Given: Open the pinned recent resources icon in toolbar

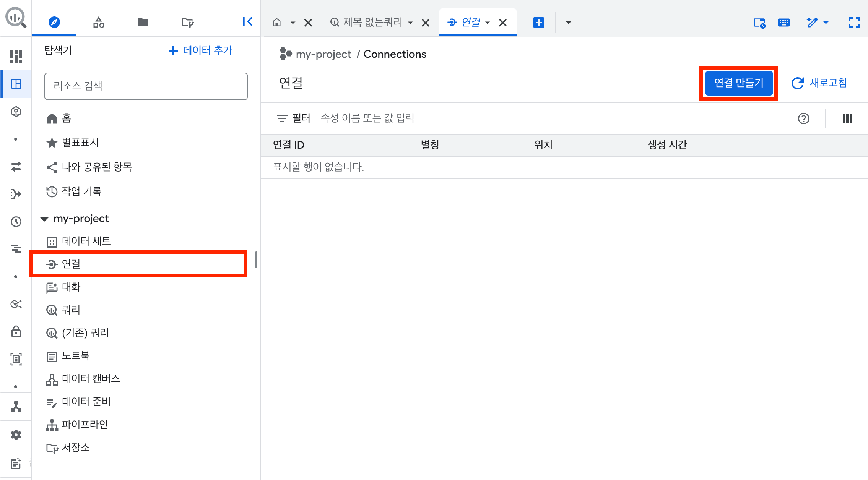Looking at the screenshot, I should click(x=760, y=23).
